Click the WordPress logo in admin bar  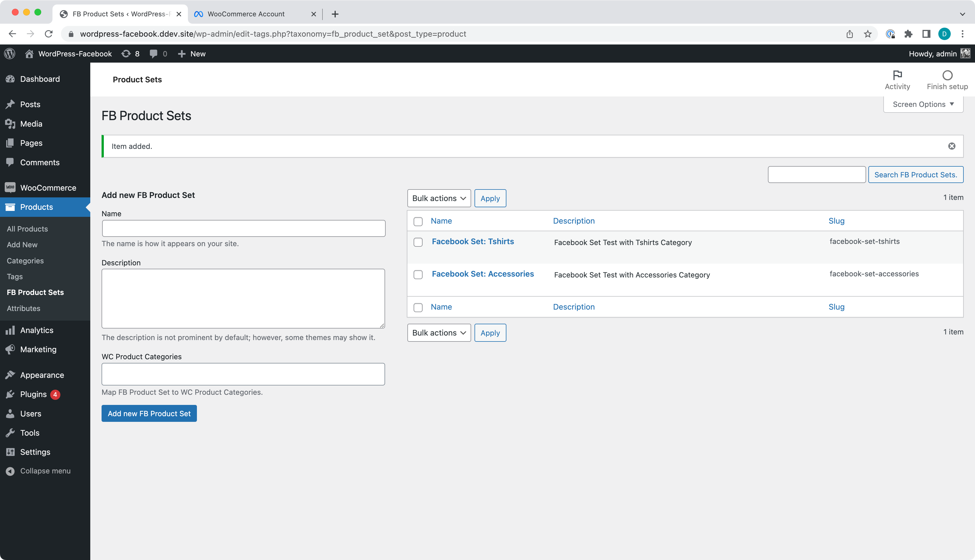pyautogui.click(x=10, y=54)
